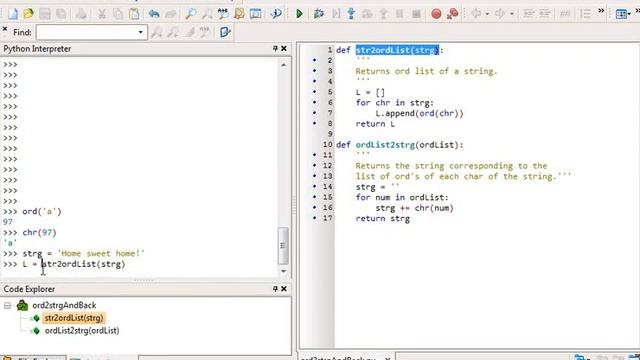Image resolution: width=640 pixels, height=360 pixels.
Task: Select str2ordList(strg) in Code Explorer
Action: [x=74, y=318]
